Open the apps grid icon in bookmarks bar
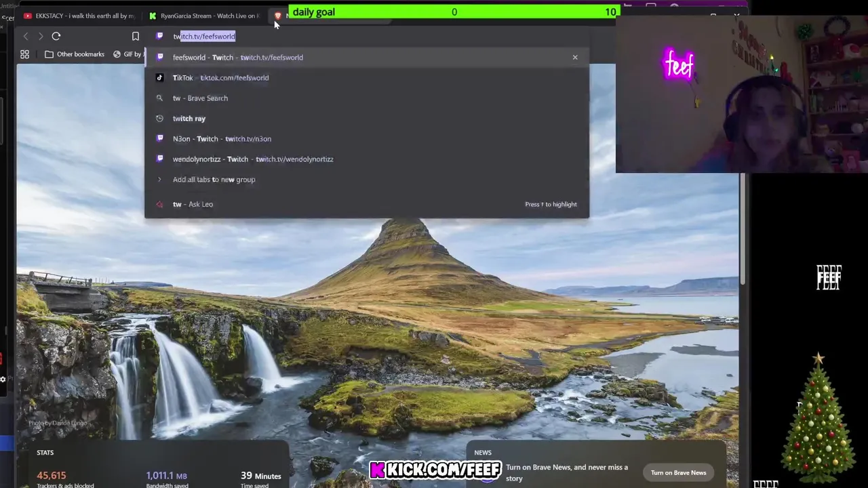Screen dimensions: 868x488 pos(25,54)
